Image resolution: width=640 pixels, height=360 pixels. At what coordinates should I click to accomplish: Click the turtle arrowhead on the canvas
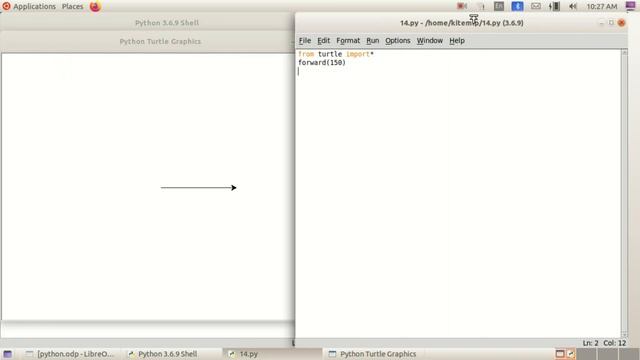233,188
